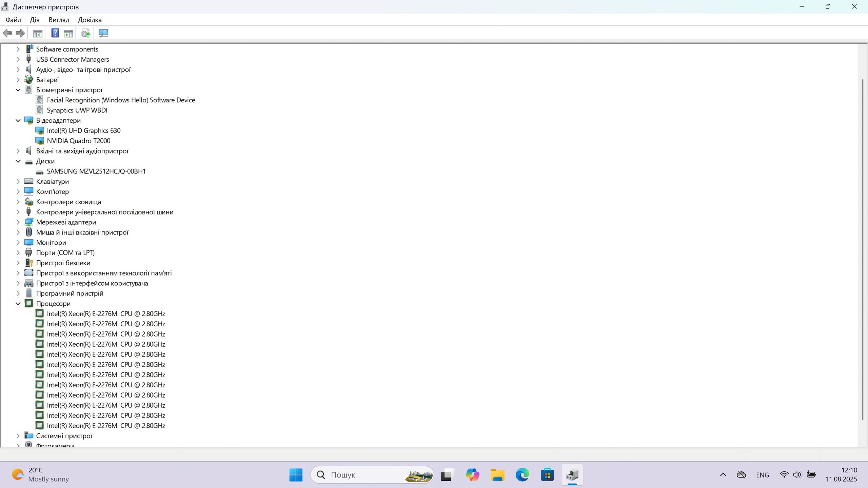Click the Forward arrow toolbar icon

20,33
